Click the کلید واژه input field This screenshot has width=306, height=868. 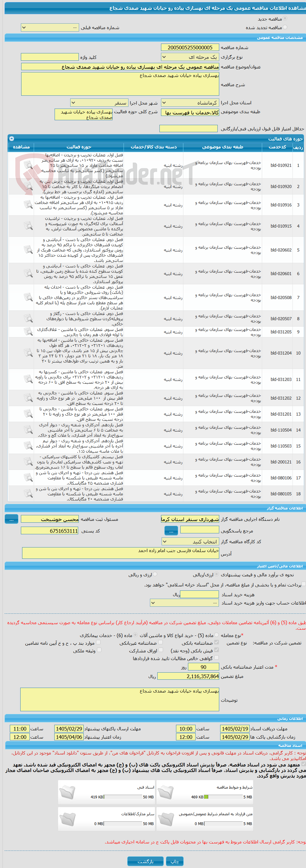[50, 57]
